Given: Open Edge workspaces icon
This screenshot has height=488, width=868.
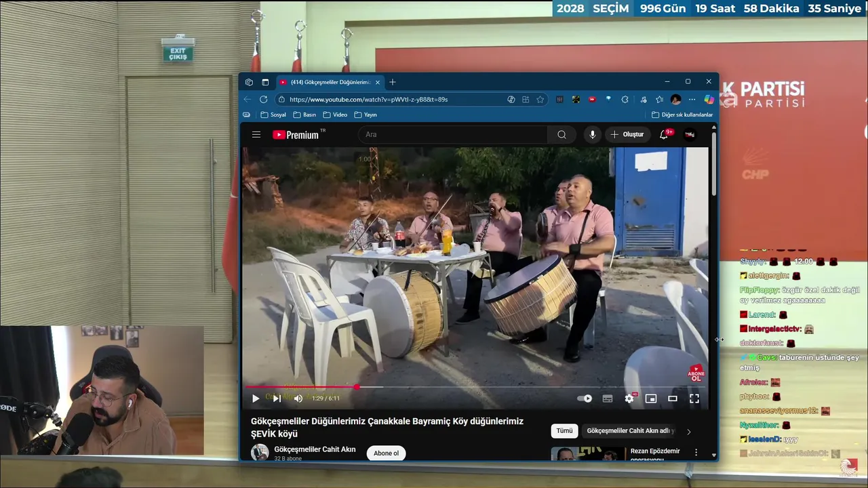Looking at the screenshot, I should 249,82.
